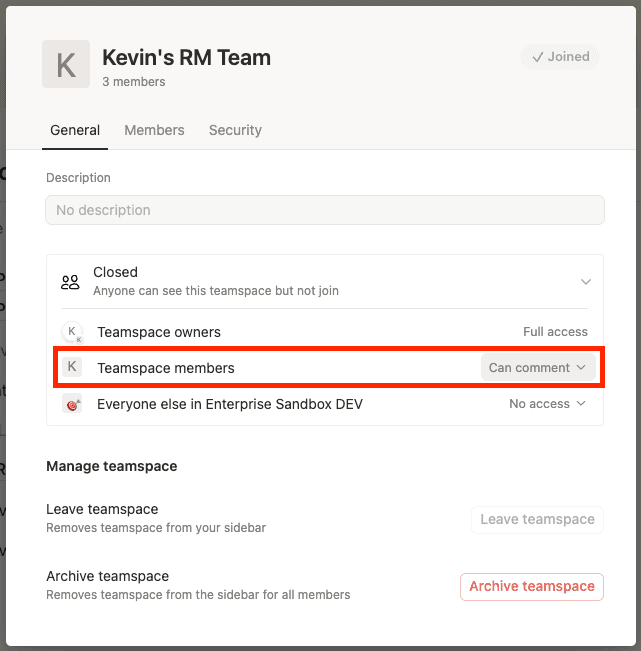The image size is (641, 651).
Task: Click the Kevin's RM Team title
Action: coord(186,57)
